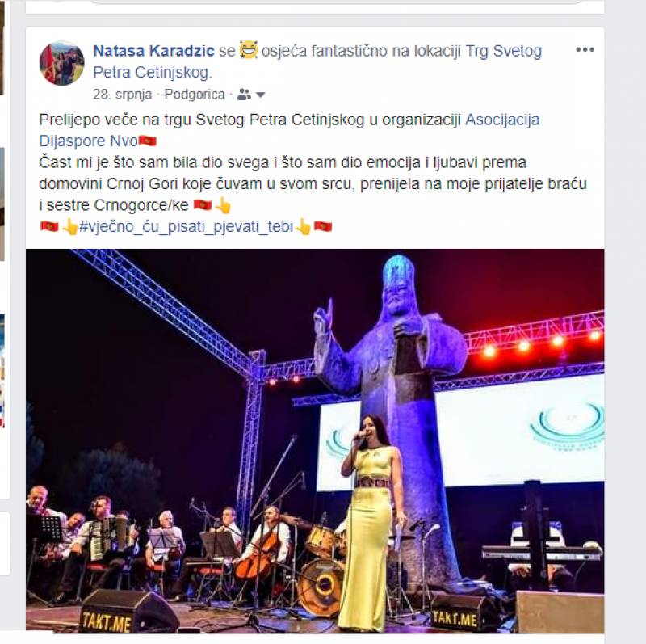Open Natasa Karadzic profile name link
The image size is (646, 644).
click(x=153, y=51)
